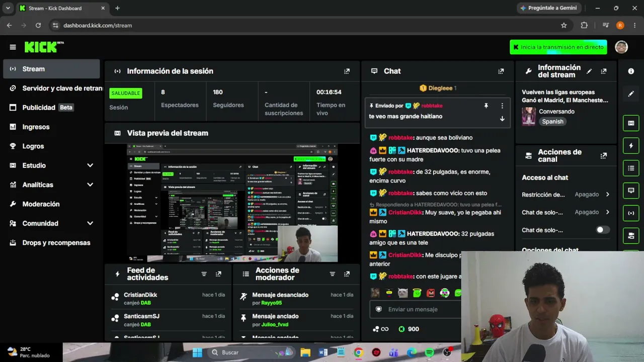Toggle channel actions widget in right sidebar

(631, 235)
